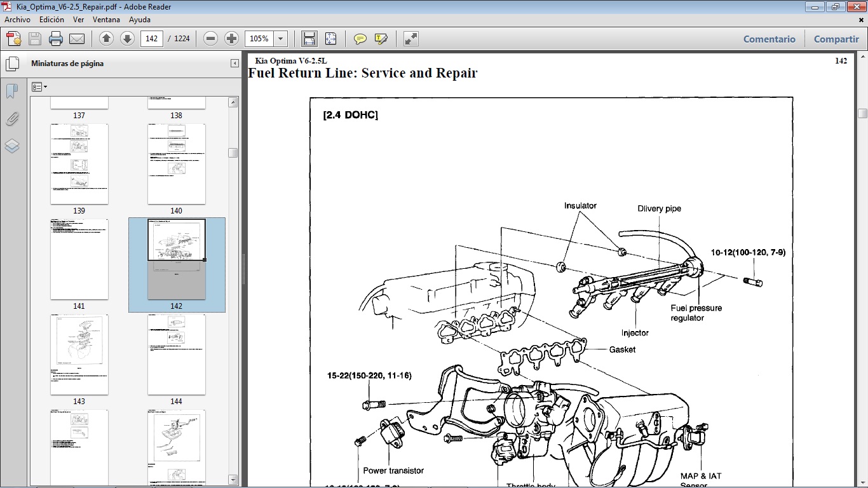The width and height of the screenshot is (868, 488).
Task: Collapse the Miniaturas de página panel
Action: pos(233,63)
